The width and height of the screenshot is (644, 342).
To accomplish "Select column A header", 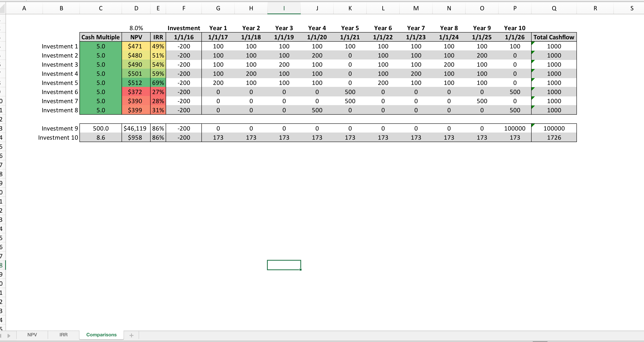I will 24,8.
